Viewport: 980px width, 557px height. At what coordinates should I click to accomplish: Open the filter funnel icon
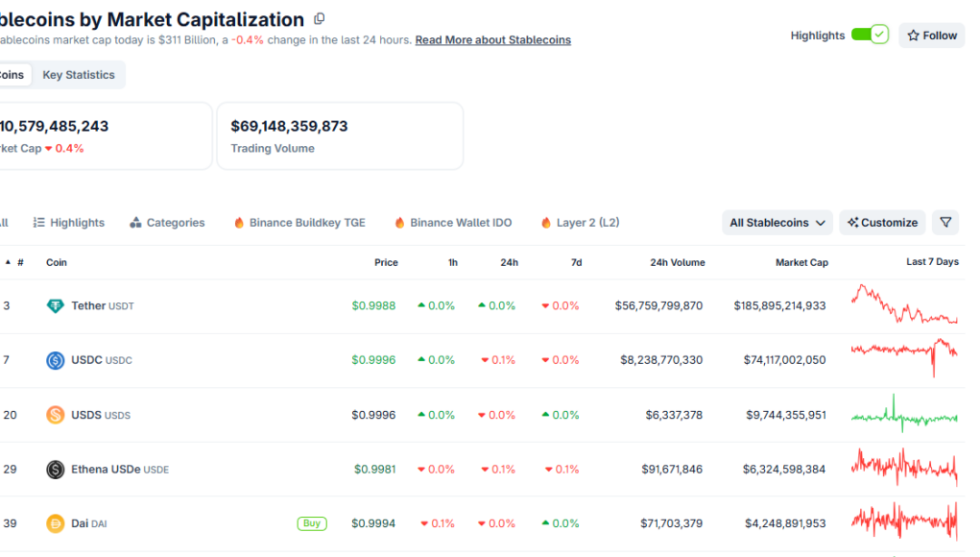pyautogui.click(x=945, y=223)
